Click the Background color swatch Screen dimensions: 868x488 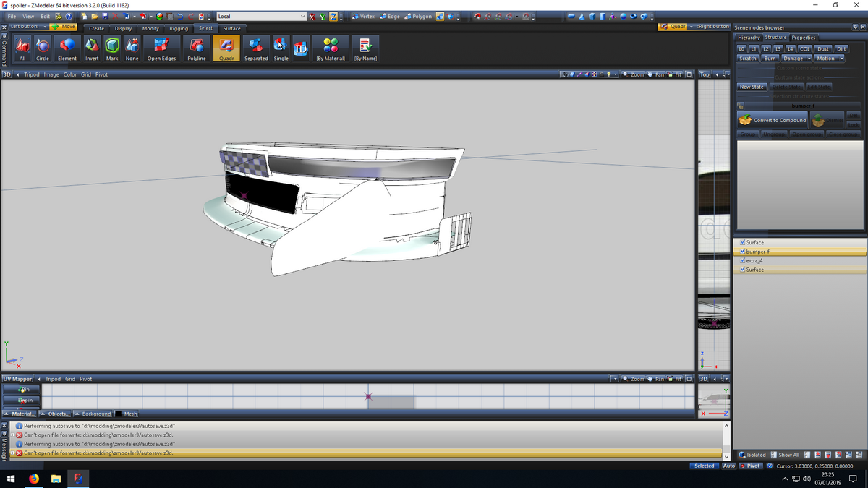click(119, 414)
